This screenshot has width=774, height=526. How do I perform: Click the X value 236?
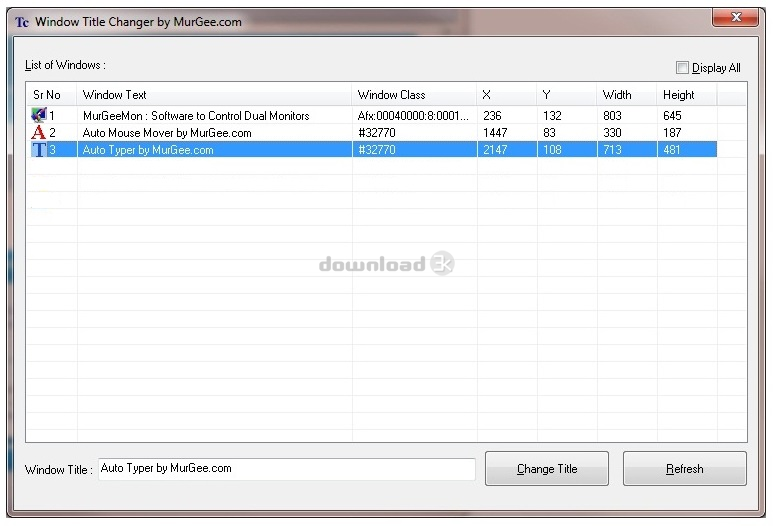pyautogui.click(x=492, y=116)
